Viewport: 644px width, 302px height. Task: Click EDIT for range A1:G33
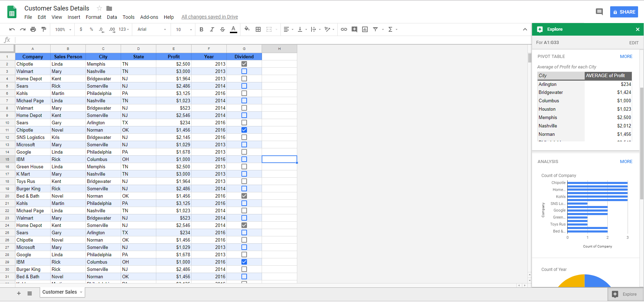click(634, 43)
